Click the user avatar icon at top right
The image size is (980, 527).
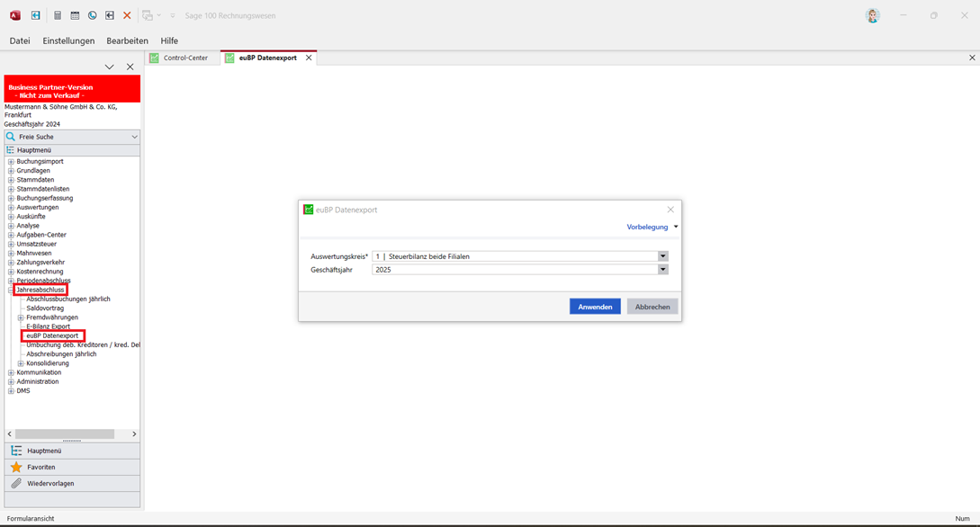[872, 15]
